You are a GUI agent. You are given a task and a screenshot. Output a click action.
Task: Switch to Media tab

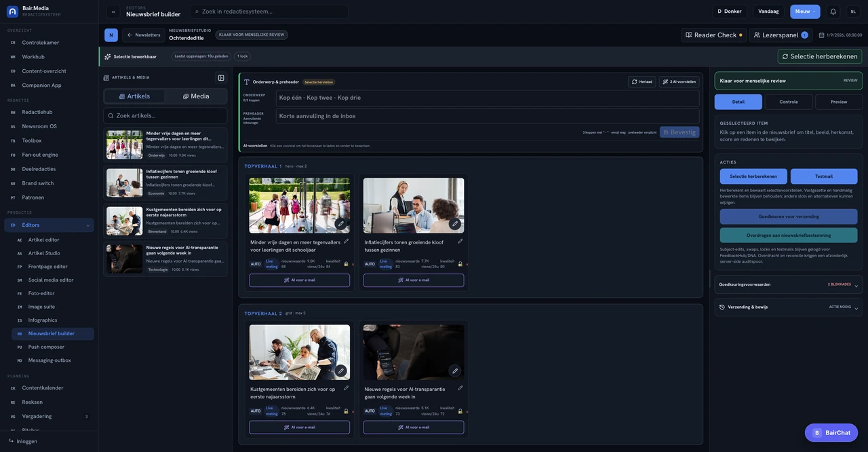tap(196, 96)
